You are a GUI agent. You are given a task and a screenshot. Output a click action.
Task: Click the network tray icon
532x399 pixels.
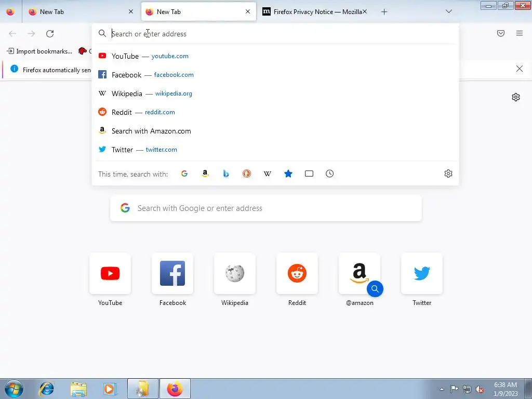[467, 389]
